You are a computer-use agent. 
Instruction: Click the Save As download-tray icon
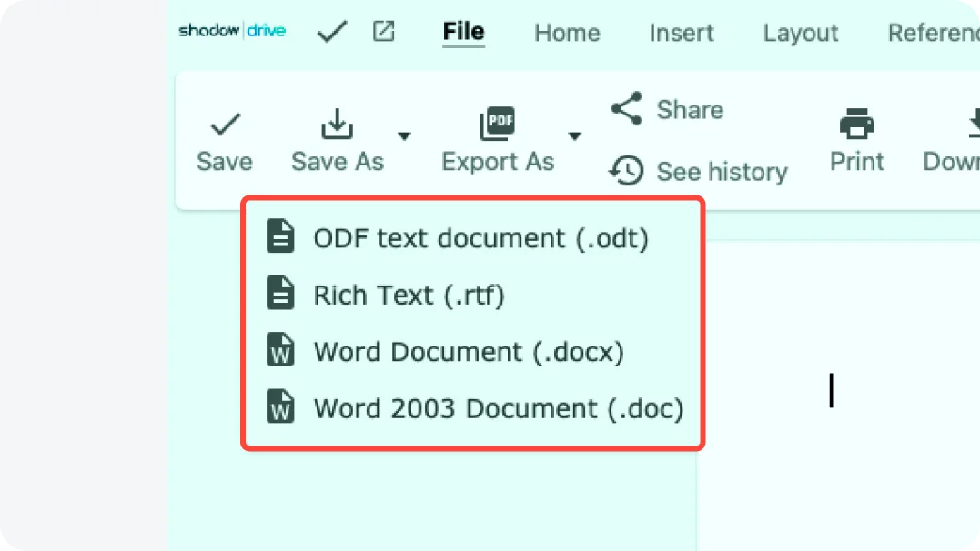coord(338,124)
